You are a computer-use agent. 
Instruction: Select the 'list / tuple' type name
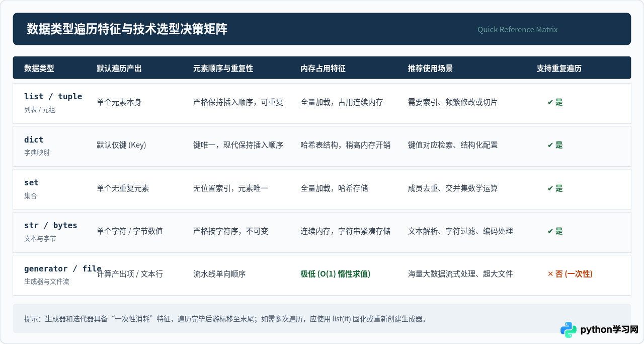pyautogui.click(x=53, y=97)
